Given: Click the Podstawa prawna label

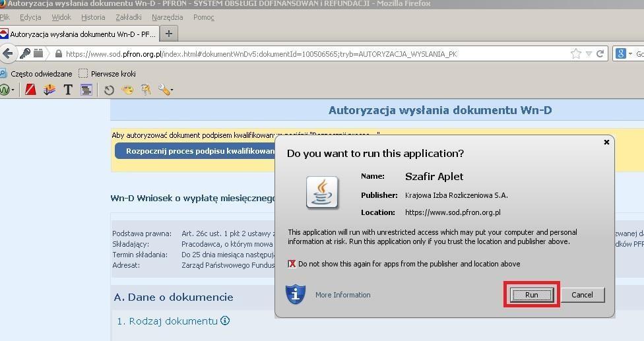Looking at the screenshot, I should point(142,233).
